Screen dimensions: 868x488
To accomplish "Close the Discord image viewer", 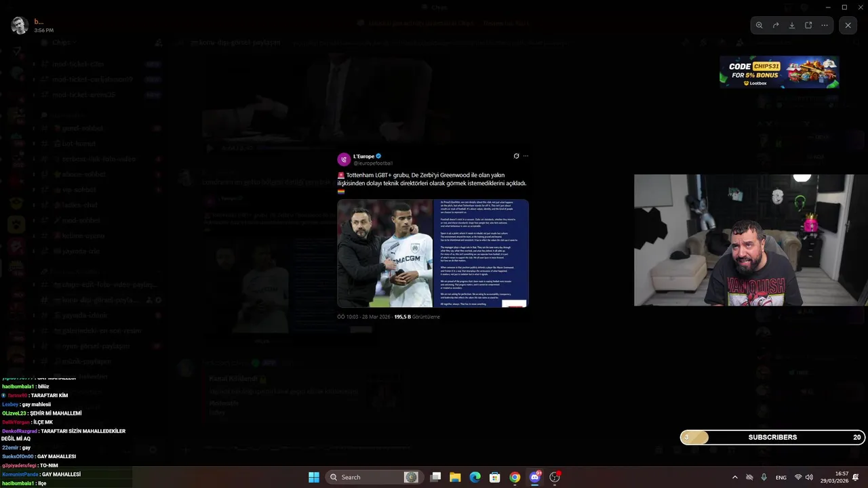I will [x=848, y=25].
